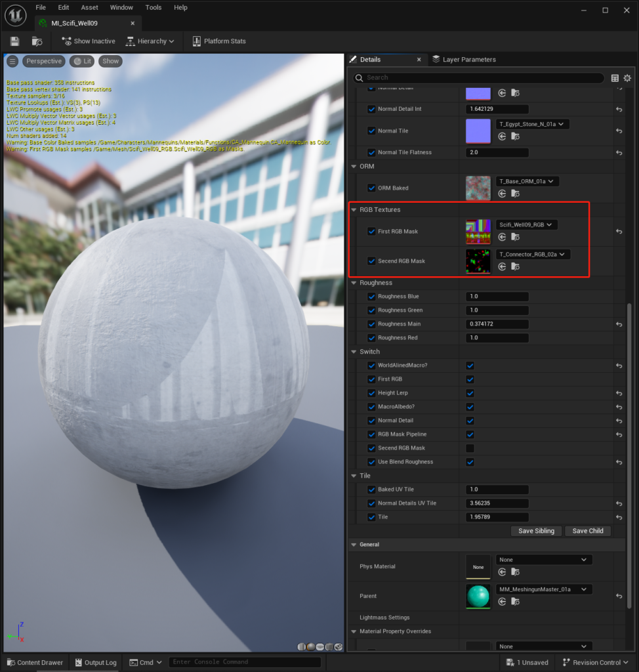The height and width of the screenshot is (672, 639).
Task: Open Details panel settings gear
Action: coord(627,78)
